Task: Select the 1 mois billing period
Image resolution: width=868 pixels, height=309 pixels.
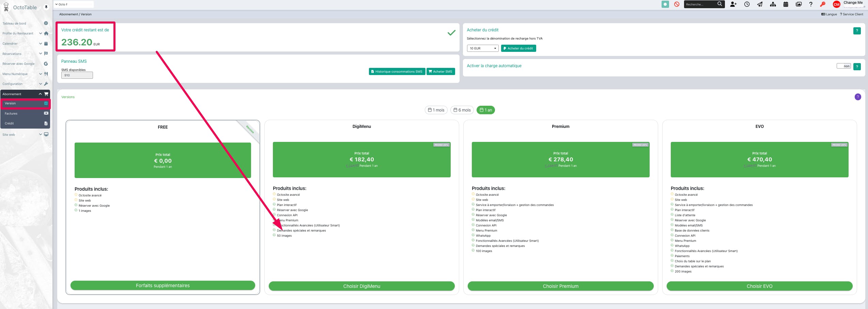Action: (x=436, y=110)
